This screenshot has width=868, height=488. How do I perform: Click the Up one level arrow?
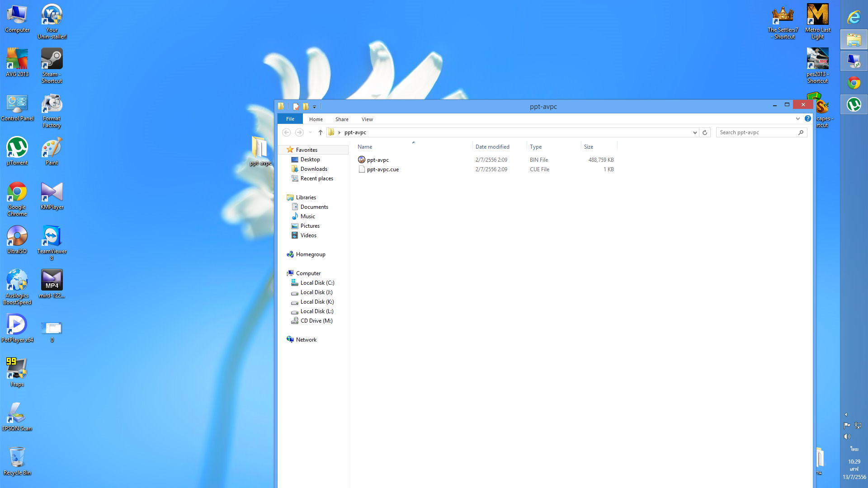pyautogui.click(x=320, y=132)
